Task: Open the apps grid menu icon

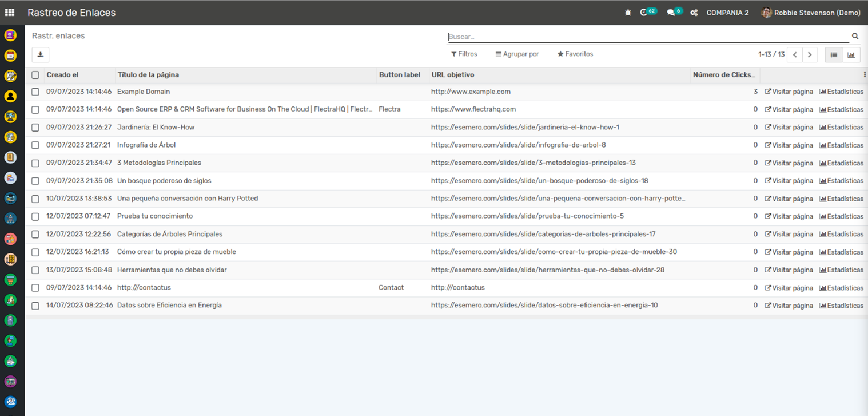Action: (10, 13)
